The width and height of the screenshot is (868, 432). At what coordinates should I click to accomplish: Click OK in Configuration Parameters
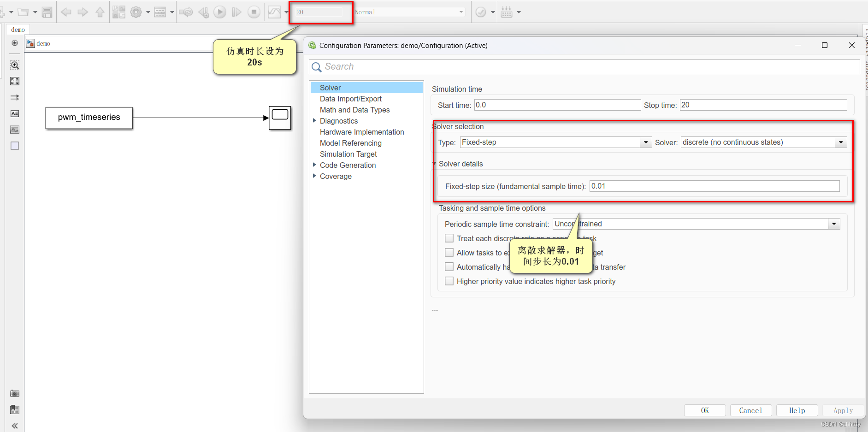705,410
